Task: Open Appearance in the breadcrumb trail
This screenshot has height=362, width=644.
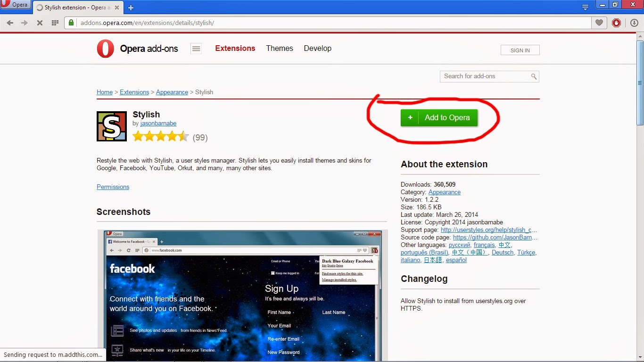Action: click(172, 92)
